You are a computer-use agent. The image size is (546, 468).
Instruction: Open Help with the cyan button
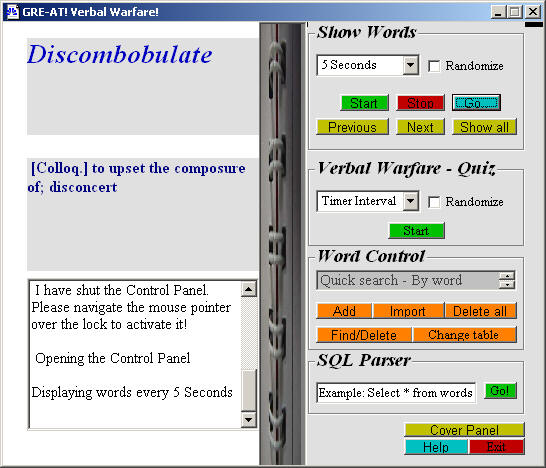coord(436,447)
